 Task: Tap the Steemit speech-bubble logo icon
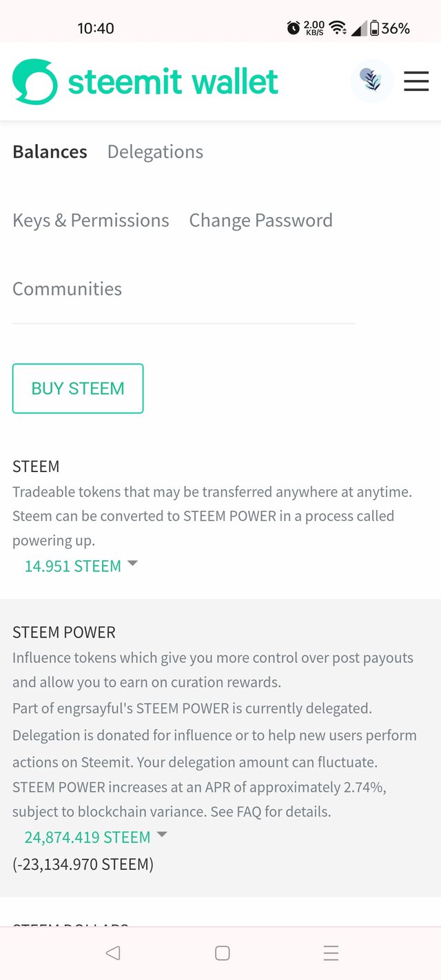click(x=34, y=82)
